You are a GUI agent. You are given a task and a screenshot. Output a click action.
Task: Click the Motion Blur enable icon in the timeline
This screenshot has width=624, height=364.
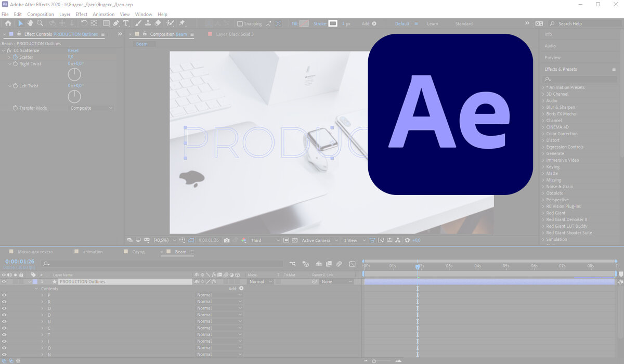point(339,264)
